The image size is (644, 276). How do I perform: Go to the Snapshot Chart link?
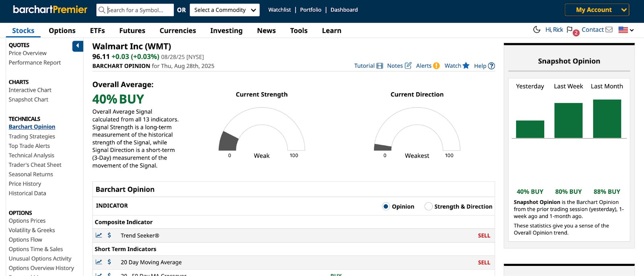tap(29, 100)
